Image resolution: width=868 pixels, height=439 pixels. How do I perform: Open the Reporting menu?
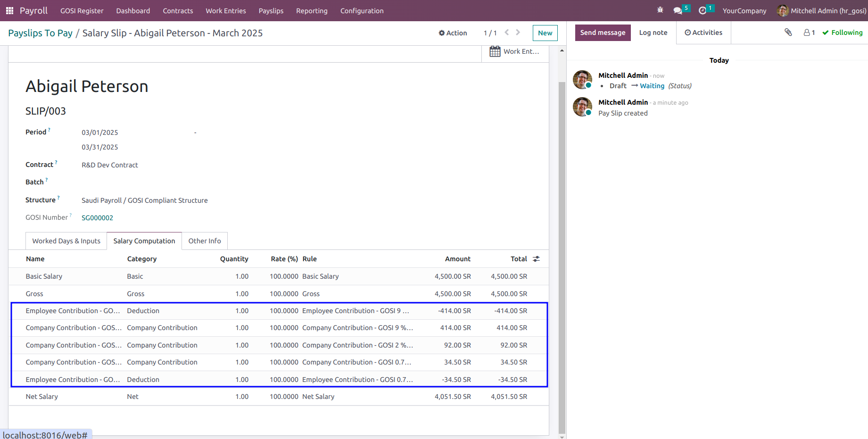point(312,10)
